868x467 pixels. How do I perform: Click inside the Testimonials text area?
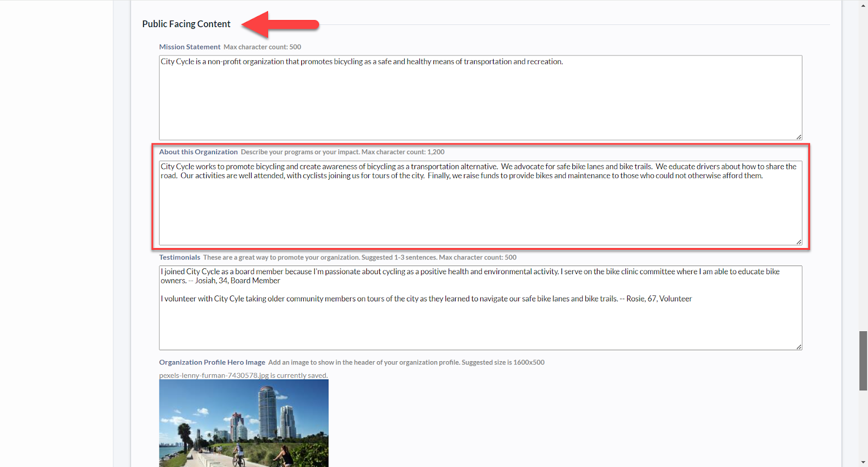tap(480, 308)
